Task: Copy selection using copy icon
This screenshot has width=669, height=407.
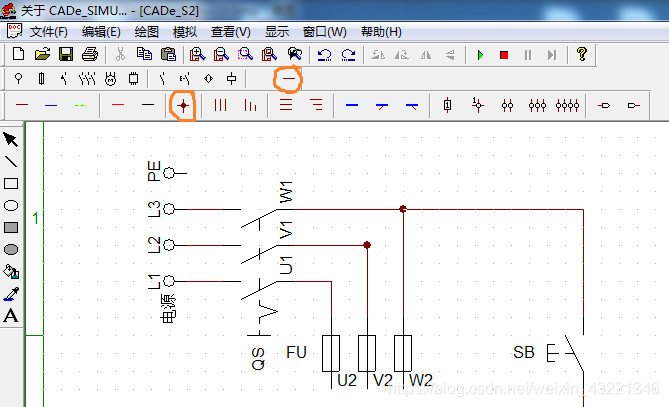Action: 144,54
